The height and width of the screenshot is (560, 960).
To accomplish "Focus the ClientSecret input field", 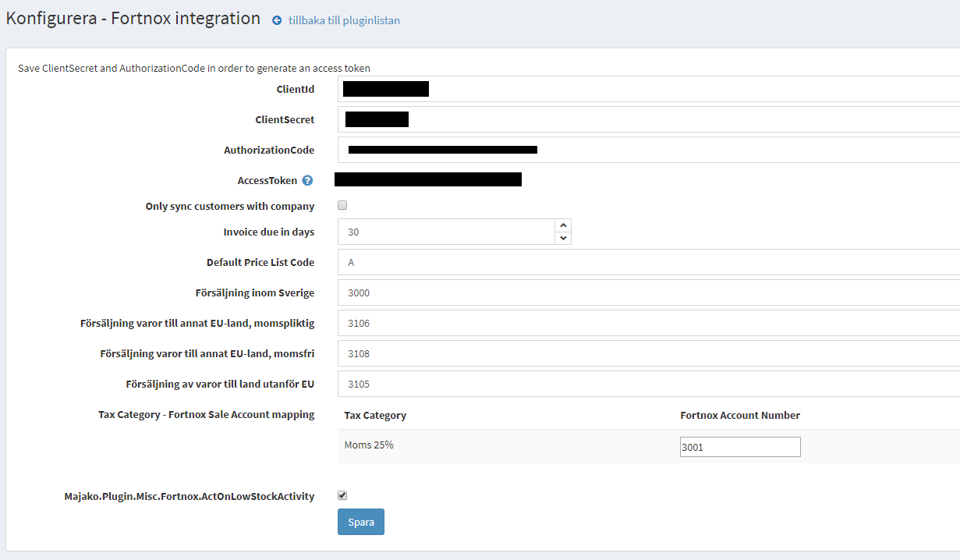I will 649,119.
